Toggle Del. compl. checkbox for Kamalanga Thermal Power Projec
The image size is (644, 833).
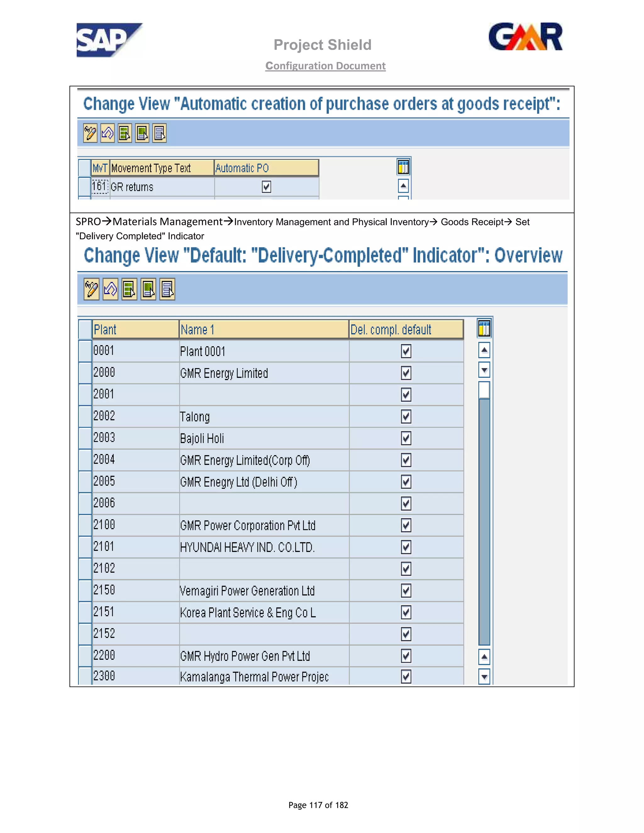pos(406,677)
